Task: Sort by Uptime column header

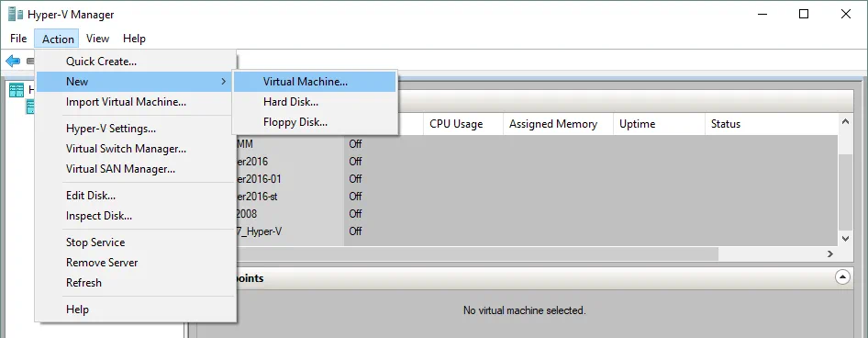Action: (x=659, y=124)
